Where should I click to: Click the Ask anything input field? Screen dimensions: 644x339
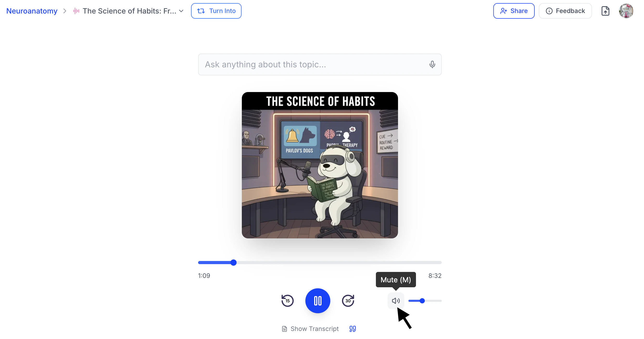click(x=312, y=64)
